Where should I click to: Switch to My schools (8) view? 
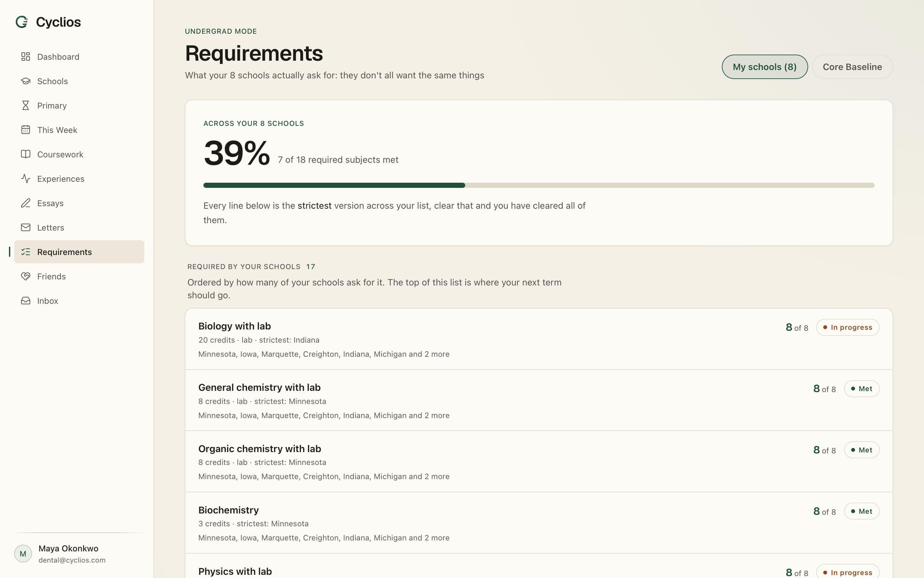(x=765, y=67)
